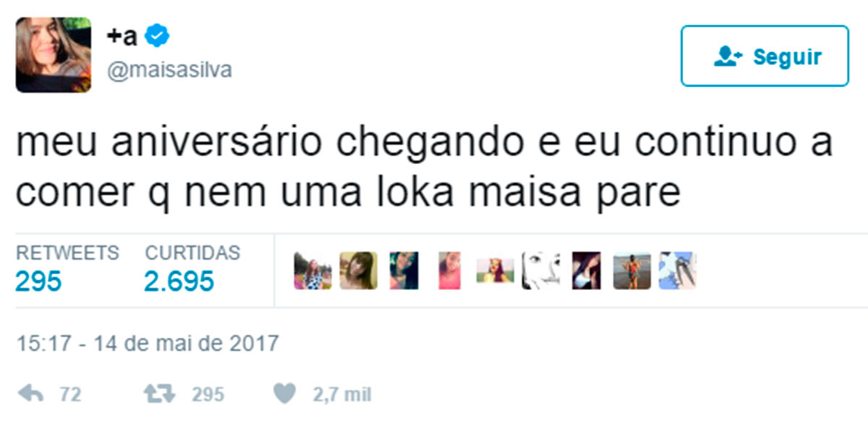Click the +a display name
This screenshot has width=868, height=439.
pyautogui.click(x=122, y=36)
